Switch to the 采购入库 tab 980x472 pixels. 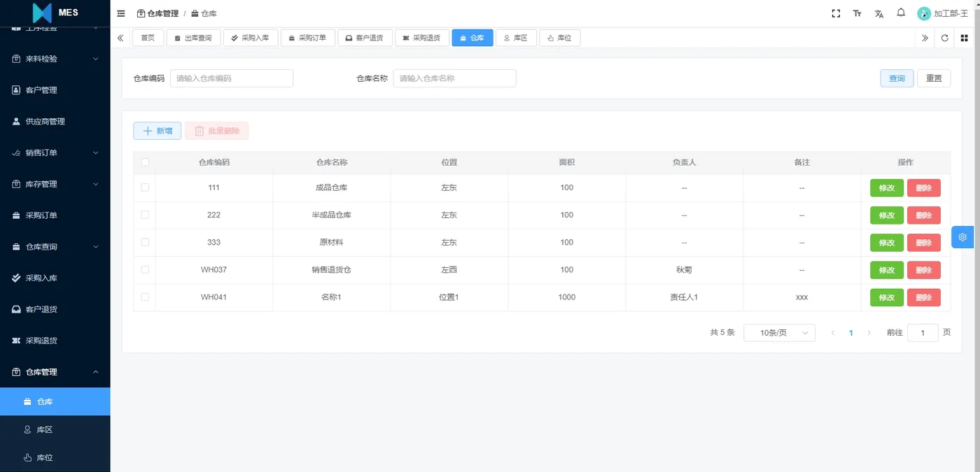[x=251, y=38]
